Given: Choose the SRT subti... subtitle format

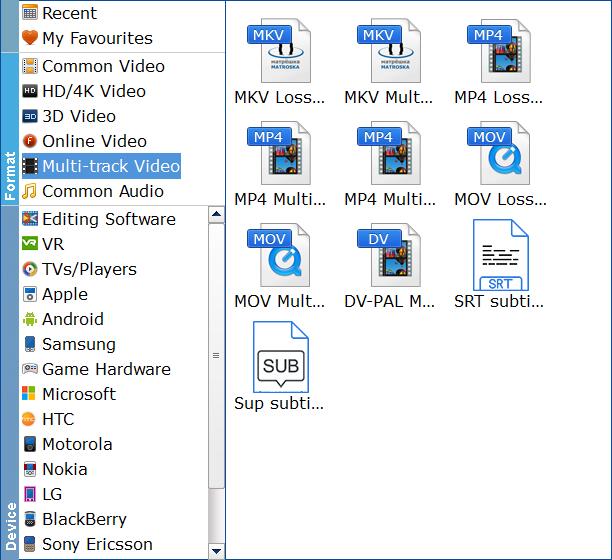Looking at the screenshot, I should pos(499,264).
